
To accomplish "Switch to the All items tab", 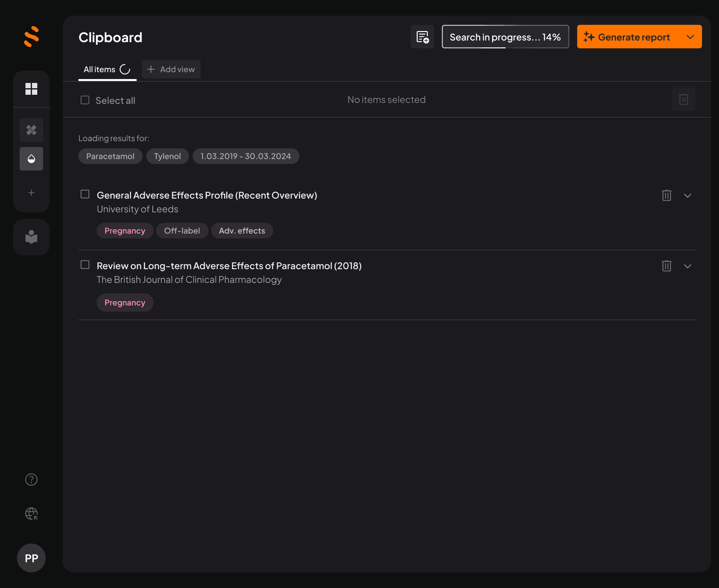I will click(100, 70).
